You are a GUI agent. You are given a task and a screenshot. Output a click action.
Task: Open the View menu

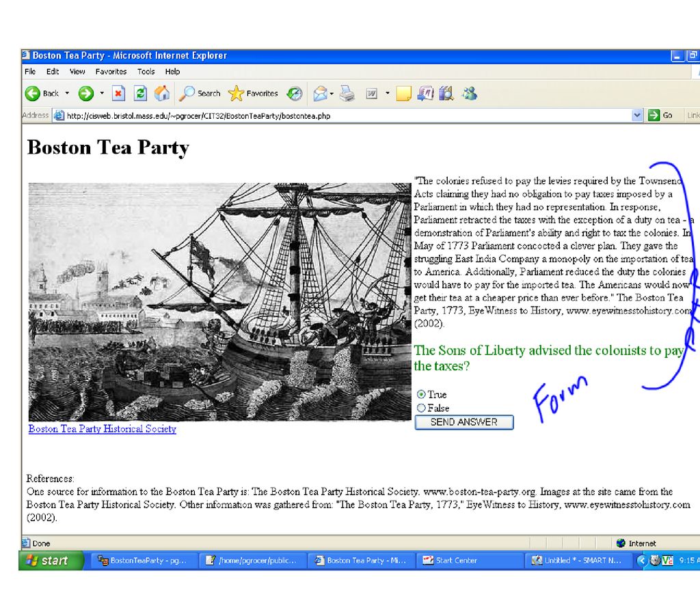(77, 72)
